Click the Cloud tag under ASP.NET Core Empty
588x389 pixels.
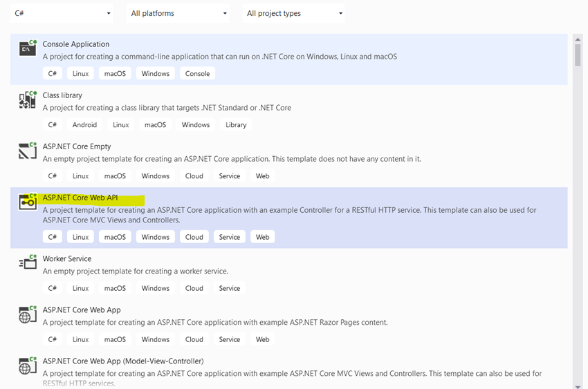click(x=194, y=176)
